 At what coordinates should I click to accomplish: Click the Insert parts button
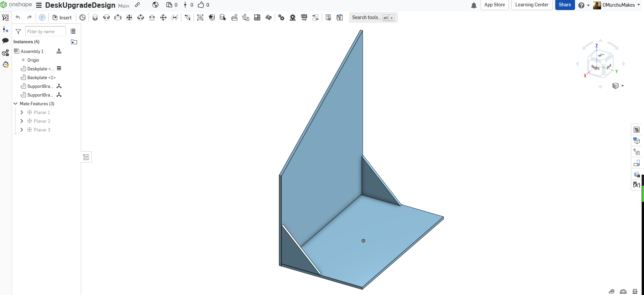click(62, 17)
